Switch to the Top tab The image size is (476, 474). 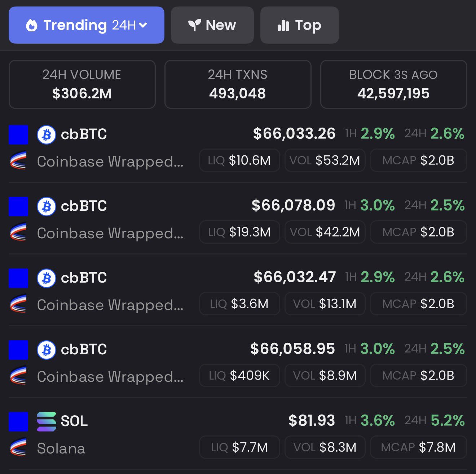[x=299, y=25]
